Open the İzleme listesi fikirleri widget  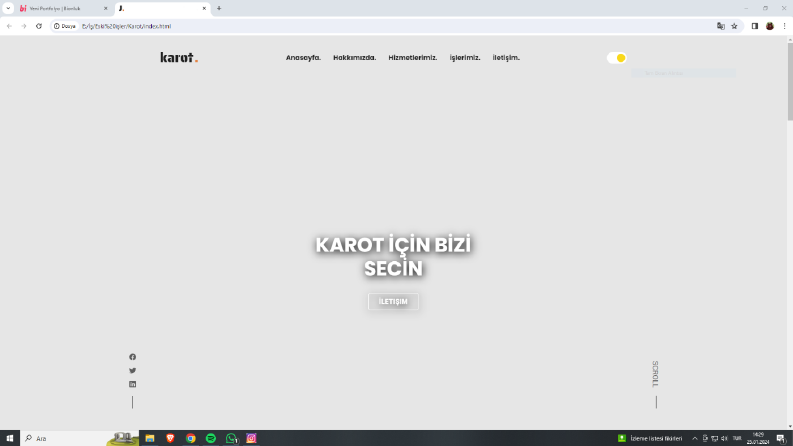(650, 438)
